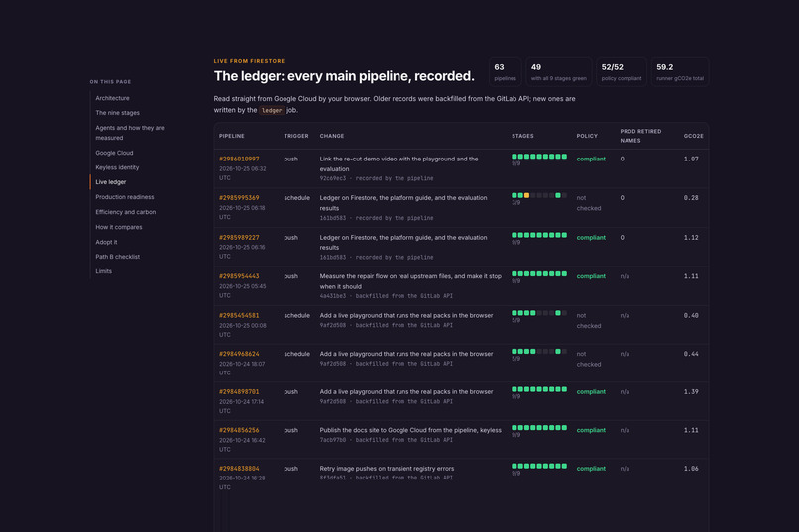Go to Agents and how they are measured
The image size is (799, 532).
click(130, 133)
